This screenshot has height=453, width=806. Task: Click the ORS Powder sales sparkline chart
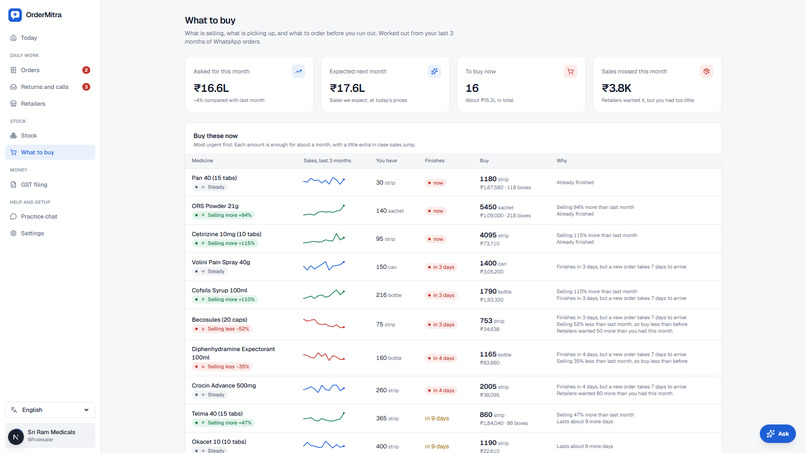[x=324, y=210]
